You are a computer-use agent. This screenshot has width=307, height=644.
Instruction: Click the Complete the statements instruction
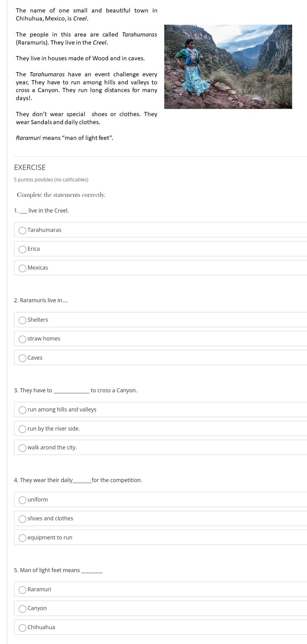tap(61, 195)
